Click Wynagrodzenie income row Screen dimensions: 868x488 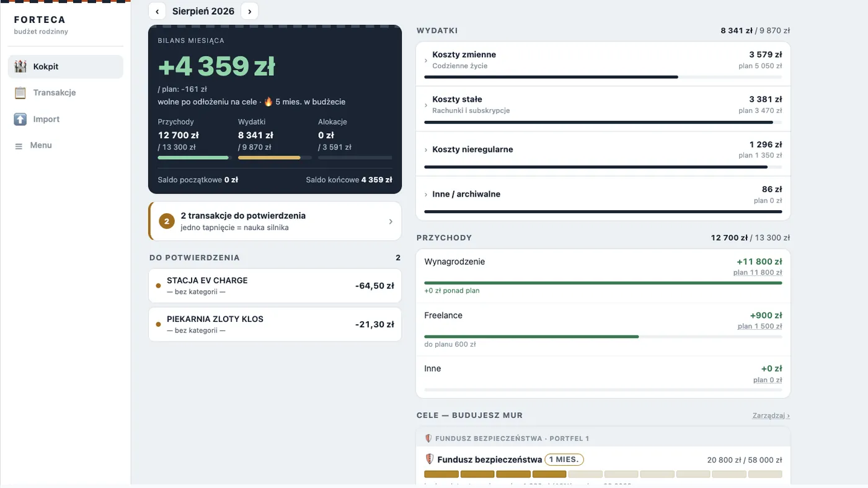pyautogui.click(x=603, y=276)
